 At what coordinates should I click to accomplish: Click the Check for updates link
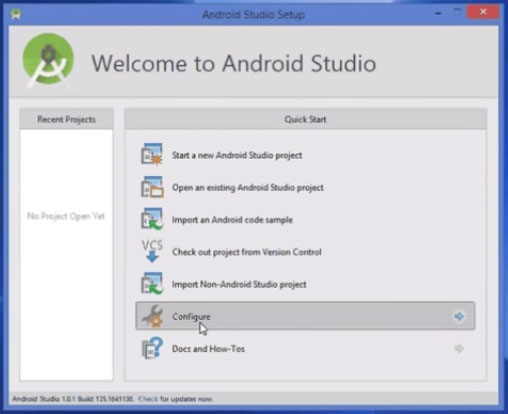tap(148, 399)
